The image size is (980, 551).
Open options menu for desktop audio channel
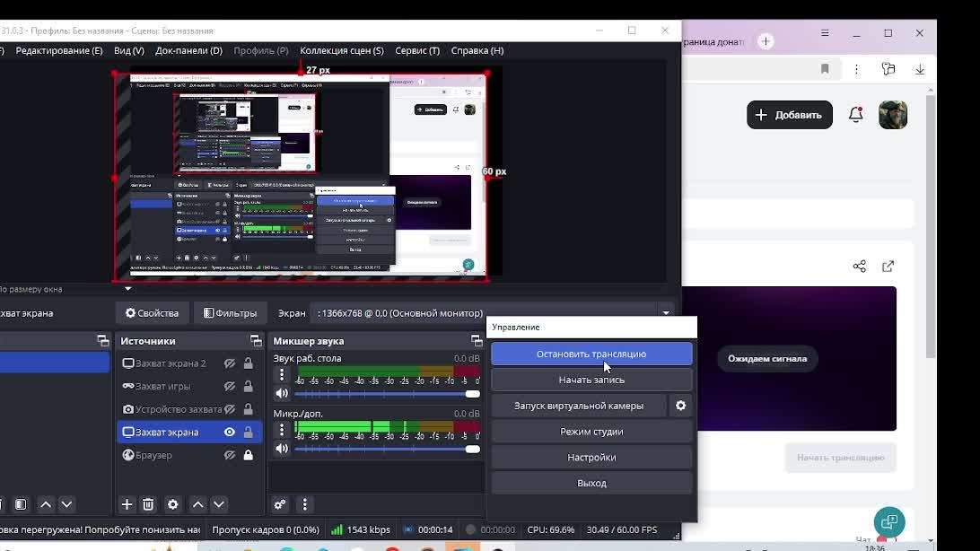pyautogui.click(x=282, y=375)
